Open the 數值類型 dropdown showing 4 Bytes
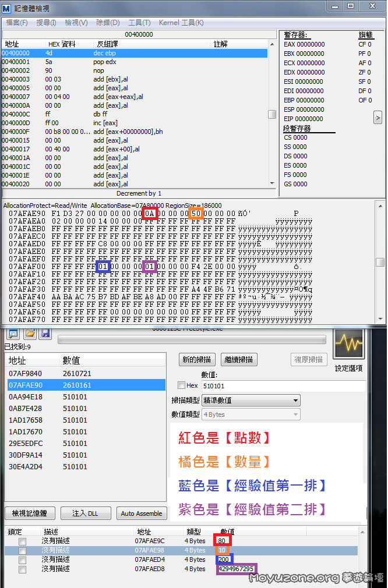This screenshot has height=588, width=388. [251, 415]
